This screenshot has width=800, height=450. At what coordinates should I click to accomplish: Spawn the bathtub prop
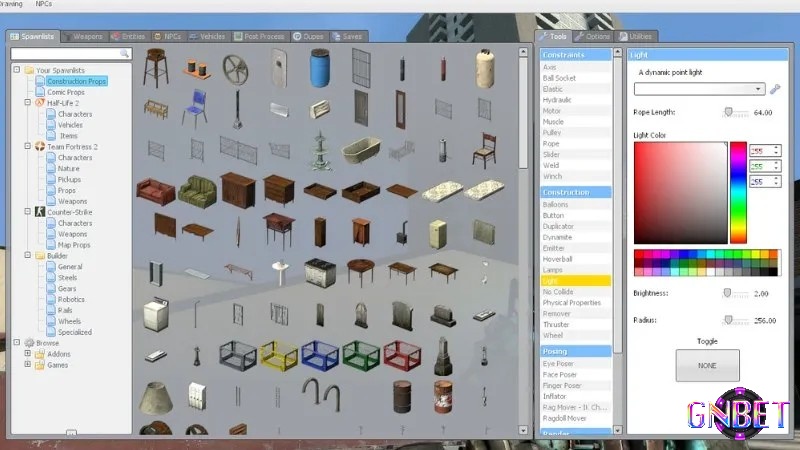(x=361, y=149)
